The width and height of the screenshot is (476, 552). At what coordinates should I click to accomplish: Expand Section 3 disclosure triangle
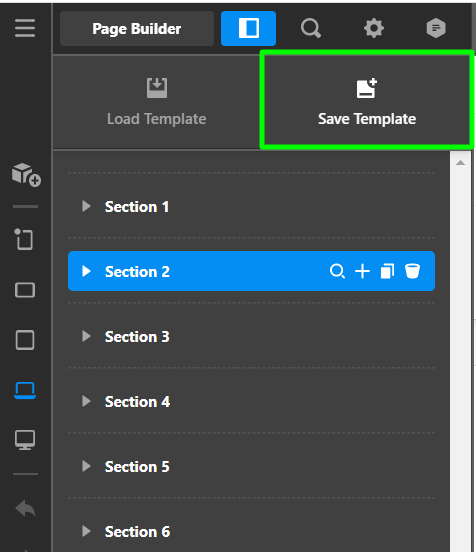pos(86,336)
